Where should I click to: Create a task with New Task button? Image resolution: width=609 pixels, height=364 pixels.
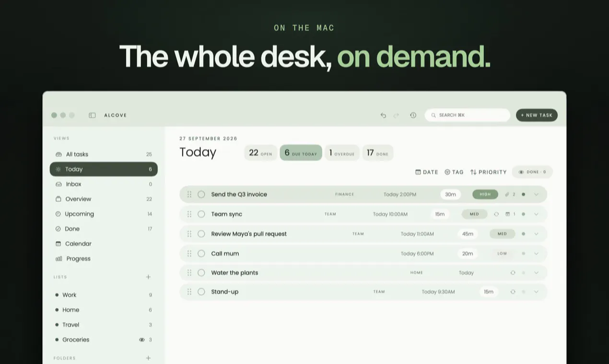point(537,115)
